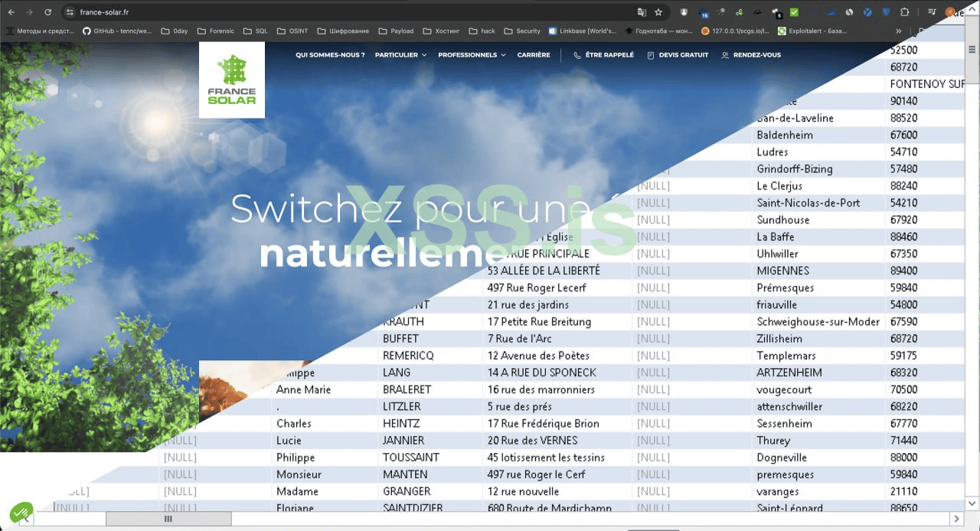Open the Security bookmarks folder
The width and height of the screenshot is (980, 531).
click(522, 31)
